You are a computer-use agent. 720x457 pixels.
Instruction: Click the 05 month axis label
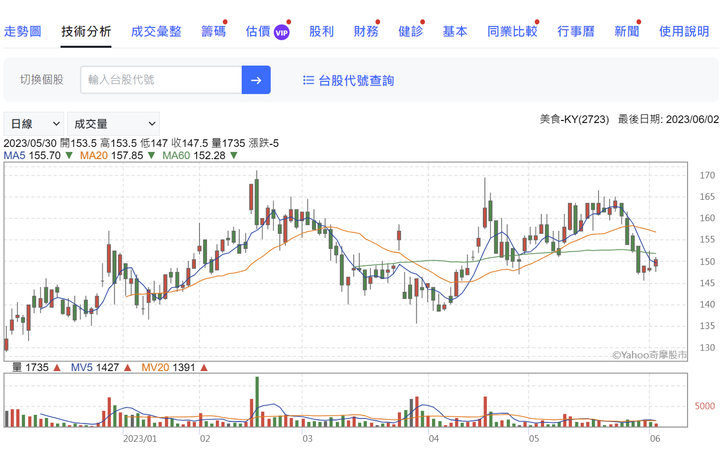point(534,438)
